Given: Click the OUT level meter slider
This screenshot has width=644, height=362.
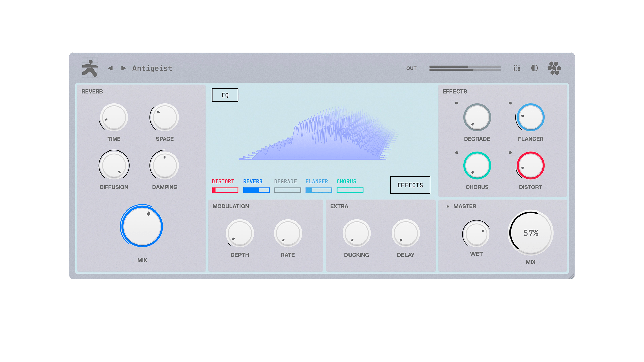Looking at the screenshot, I should [x=465, y=68].
